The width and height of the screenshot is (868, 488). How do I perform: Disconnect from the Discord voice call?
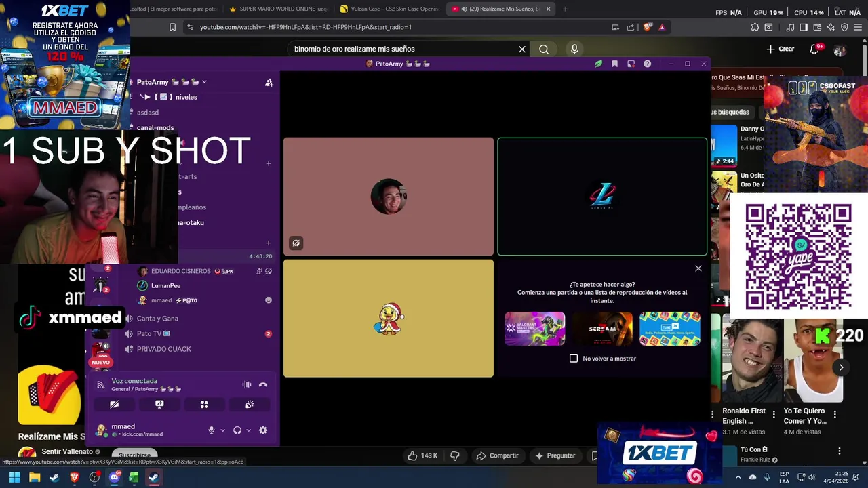pyautogui.click(x=263, y=385)
